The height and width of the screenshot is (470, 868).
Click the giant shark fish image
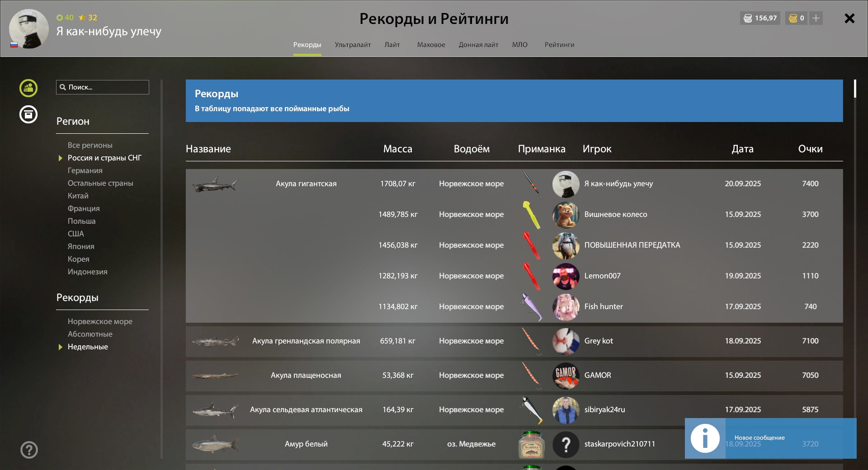(x=215, y=184)
